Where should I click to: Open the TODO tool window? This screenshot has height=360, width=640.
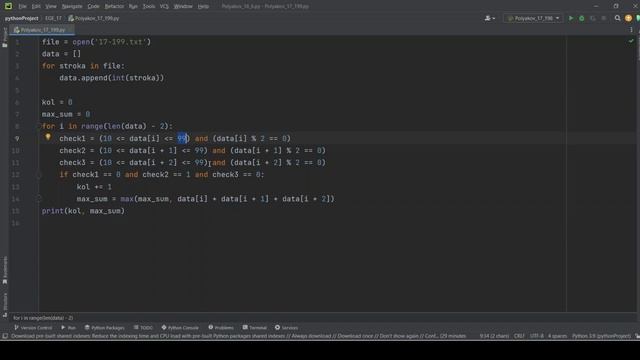coord(143,327)
